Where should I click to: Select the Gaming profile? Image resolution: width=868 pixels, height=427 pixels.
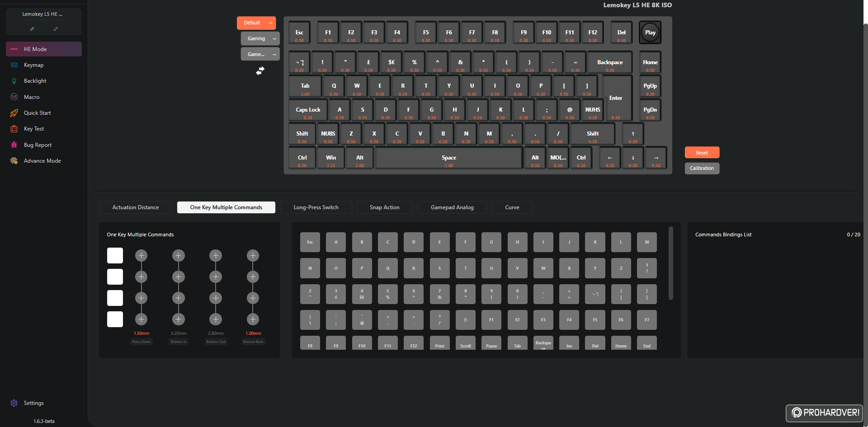click(256, 39)
